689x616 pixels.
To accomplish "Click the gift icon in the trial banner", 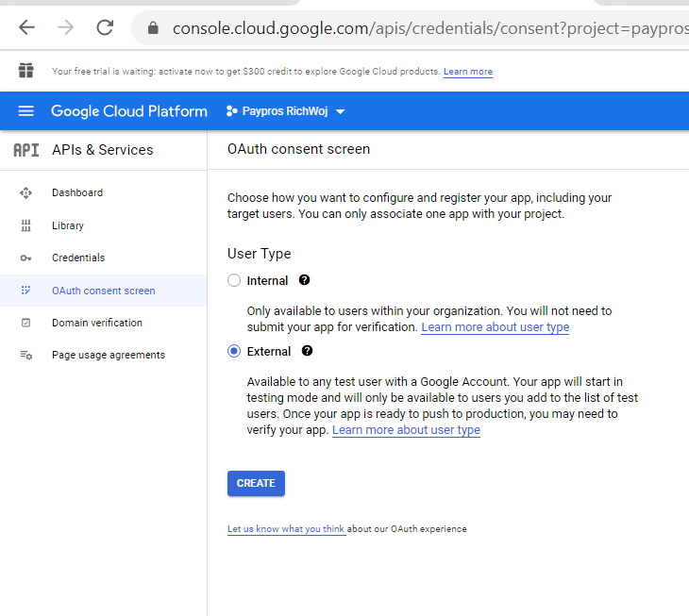I will click(25, 70).
